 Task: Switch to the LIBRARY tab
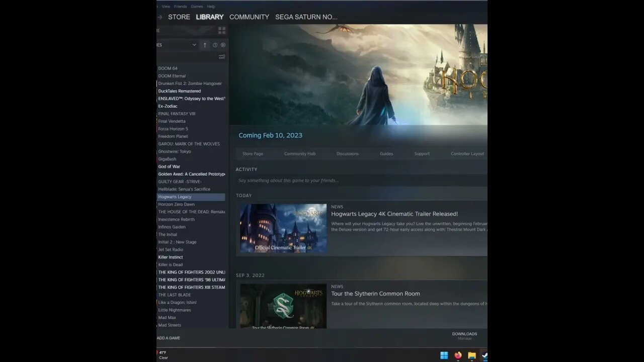pyautogui.click(x=210, y=17)
